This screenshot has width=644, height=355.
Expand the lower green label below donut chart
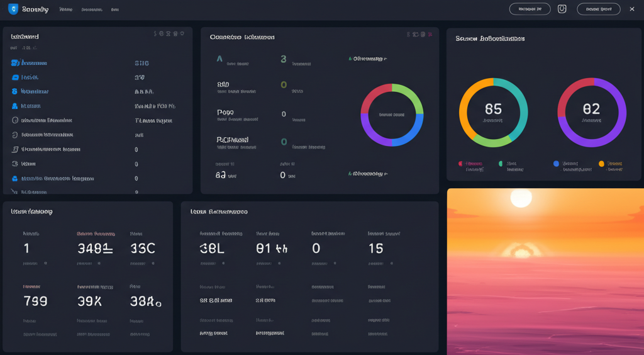coord(368,173)
